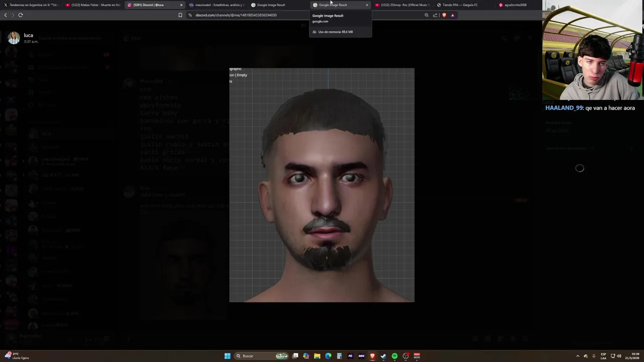This screenshot has width=644, height=362.
Task: Close the Discord @luca tab
Action: (x=181, y=5)
